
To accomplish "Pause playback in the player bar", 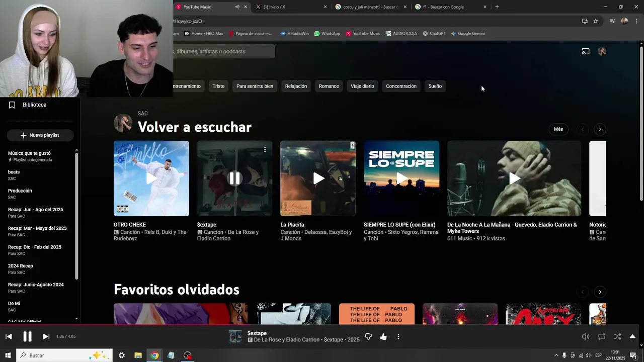I will [x=28, y=336].
